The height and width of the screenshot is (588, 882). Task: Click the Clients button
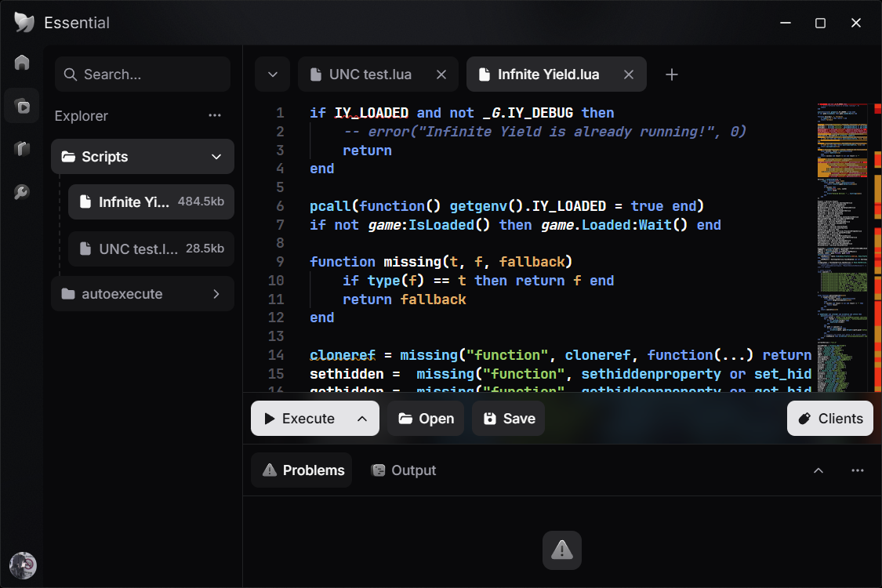click(x=830, y=419)
